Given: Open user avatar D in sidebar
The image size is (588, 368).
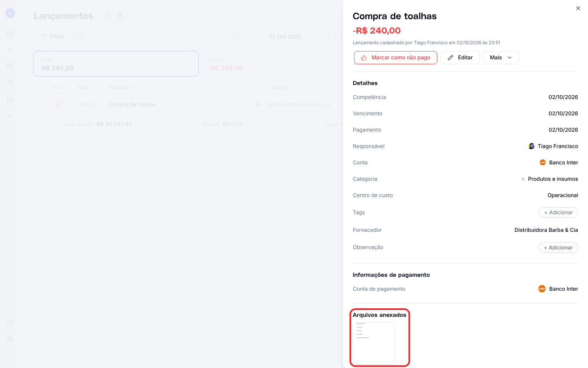Looking at the screenshot, I should point(10,13).
